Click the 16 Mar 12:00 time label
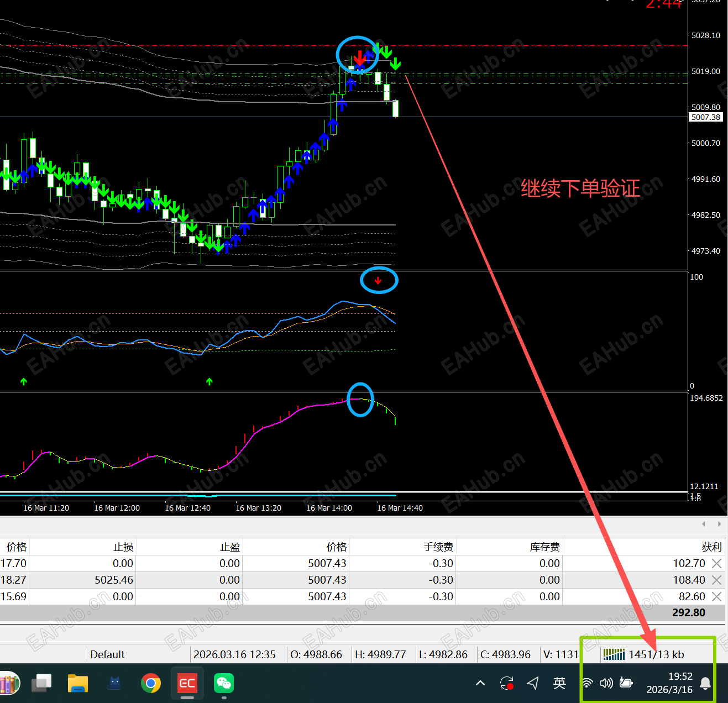This screenshot has height=703, width=728. [x=117, y=508]
